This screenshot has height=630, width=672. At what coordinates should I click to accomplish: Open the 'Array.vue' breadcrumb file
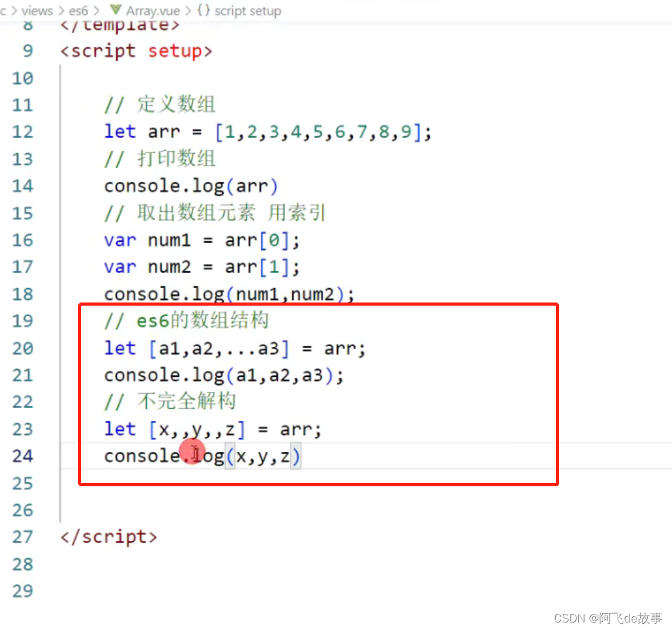click(153, 11)
